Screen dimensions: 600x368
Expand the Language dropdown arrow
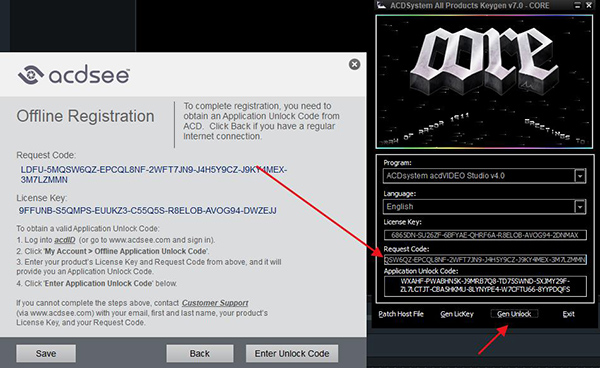coord(580,207)
